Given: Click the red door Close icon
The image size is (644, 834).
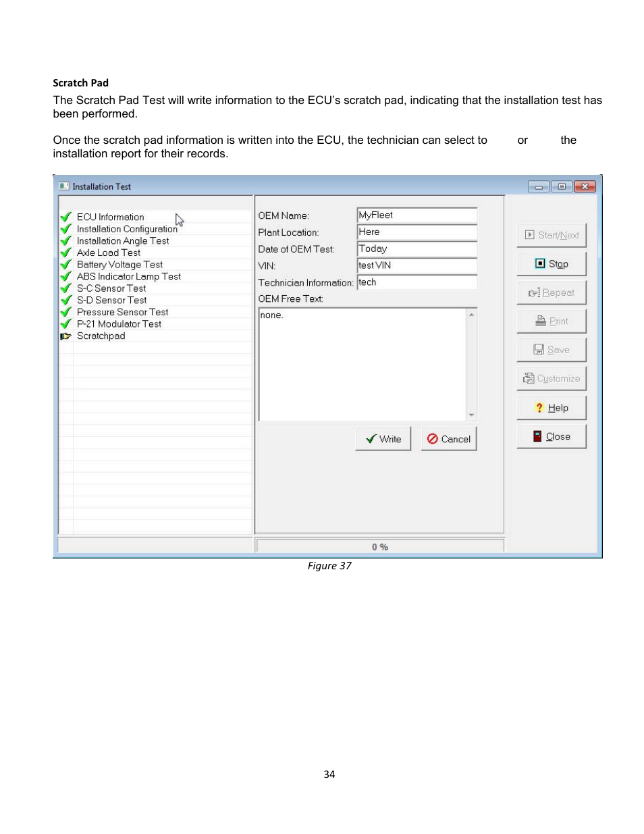Looking at the screenshot, I should pos(537,436).
